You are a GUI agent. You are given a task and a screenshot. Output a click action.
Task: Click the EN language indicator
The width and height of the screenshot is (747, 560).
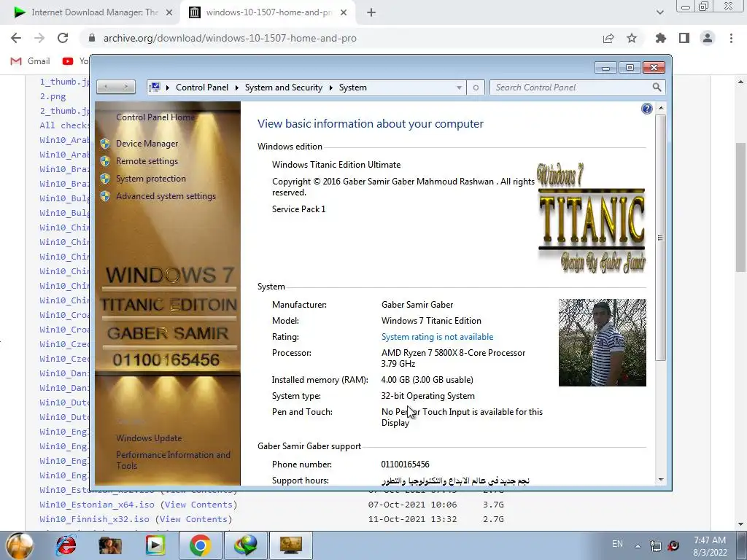(617, 544)
